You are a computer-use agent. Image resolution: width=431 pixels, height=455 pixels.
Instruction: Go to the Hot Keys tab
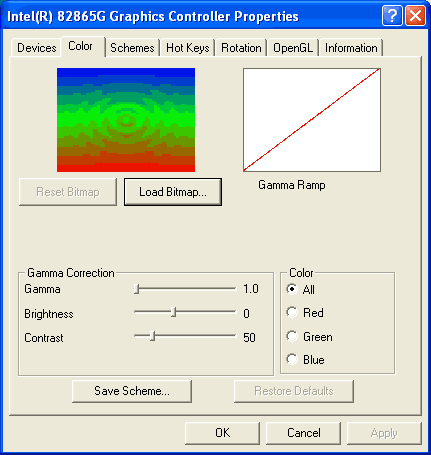click(188, 48)
